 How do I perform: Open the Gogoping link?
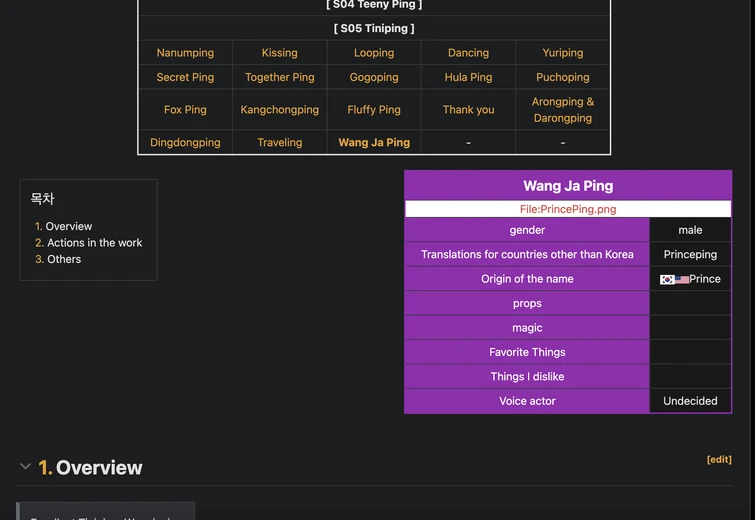(374, 77)
